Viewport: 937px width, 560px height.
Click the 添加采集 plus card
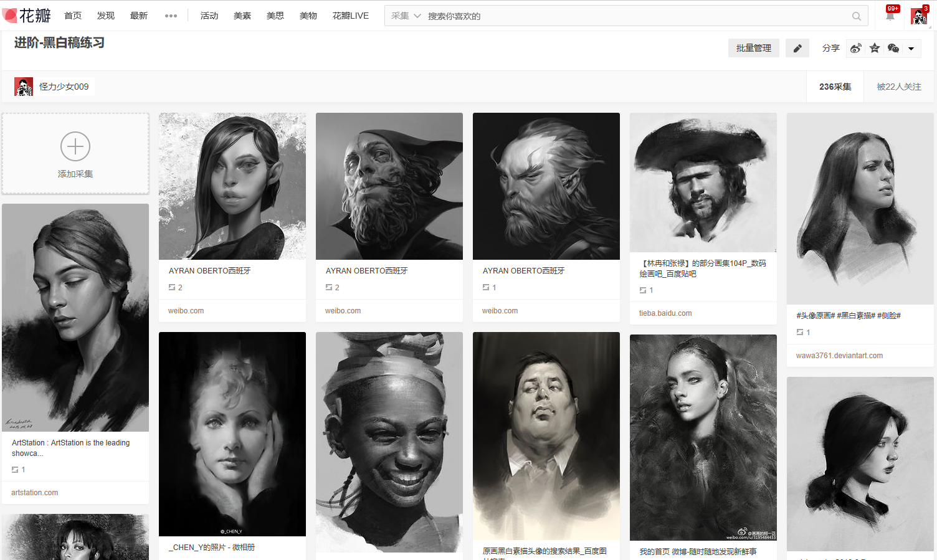coord(75,154)
